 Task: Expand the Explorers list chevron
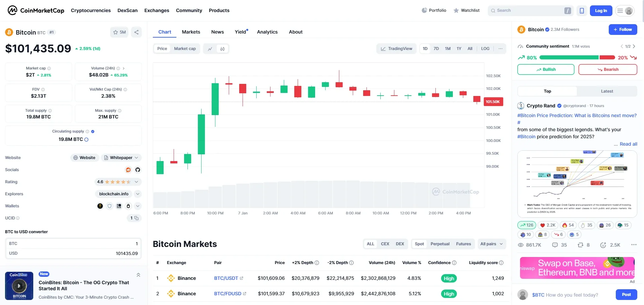[138, 194]
